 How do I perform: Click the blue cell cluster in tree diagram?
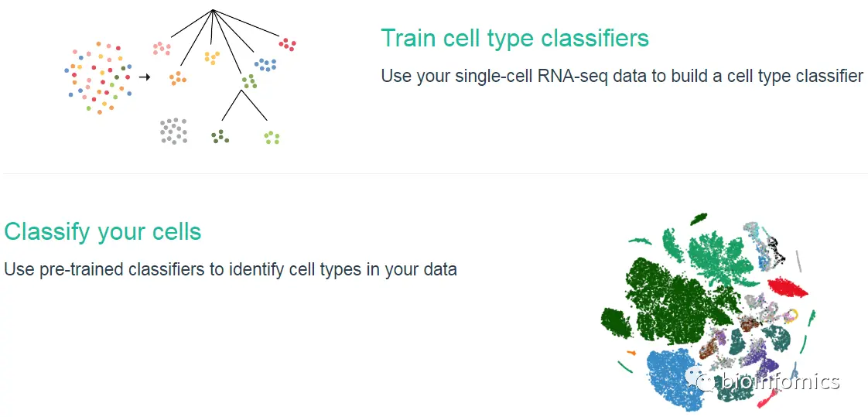pyautogui.click(x=265, y=64)
